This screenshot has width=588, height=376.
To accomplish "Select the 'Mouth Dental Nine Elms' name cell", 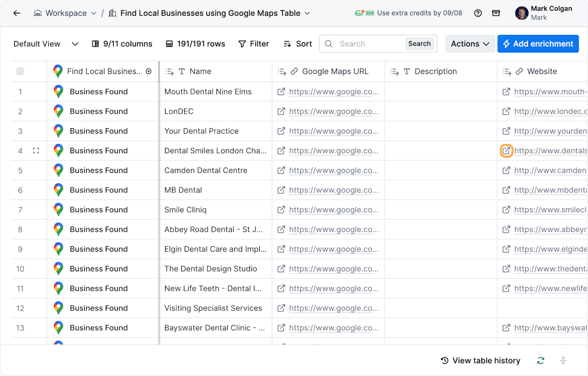I will pos(216,92).
